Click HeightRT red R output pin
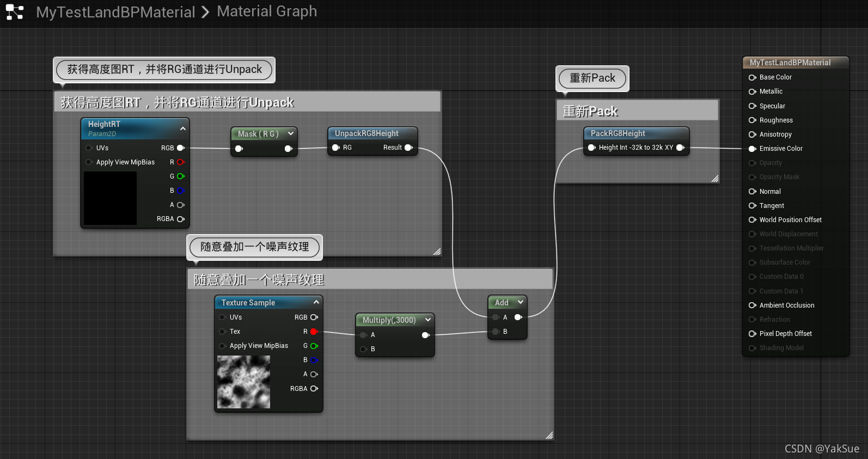The image size is (868, 459). point(181,162)
